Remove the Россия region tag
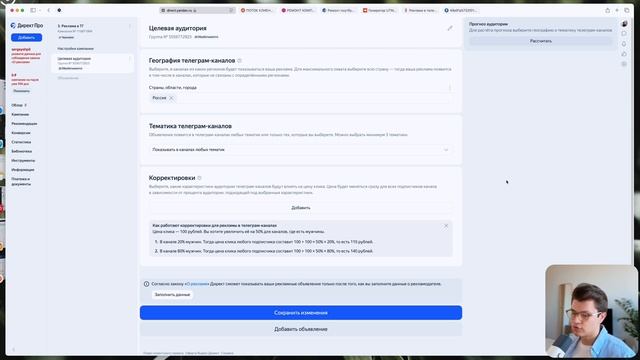 [171, 98]
